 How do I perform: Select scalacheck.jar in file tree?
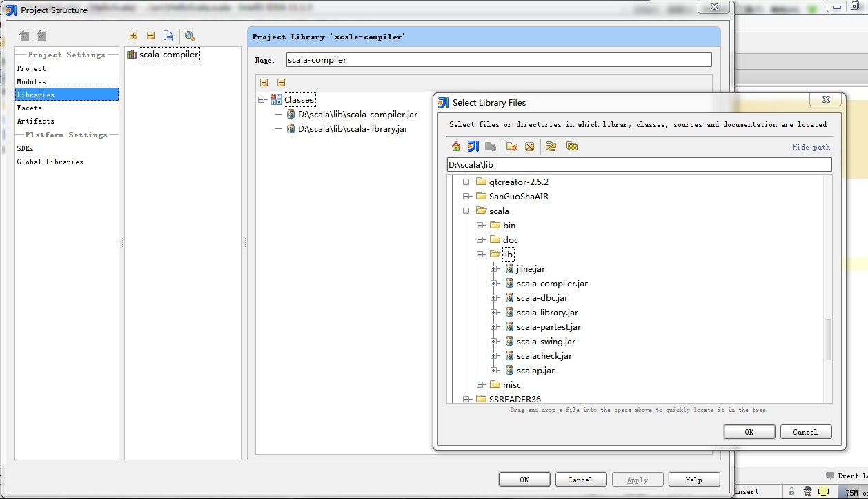(x=544, y=356)
